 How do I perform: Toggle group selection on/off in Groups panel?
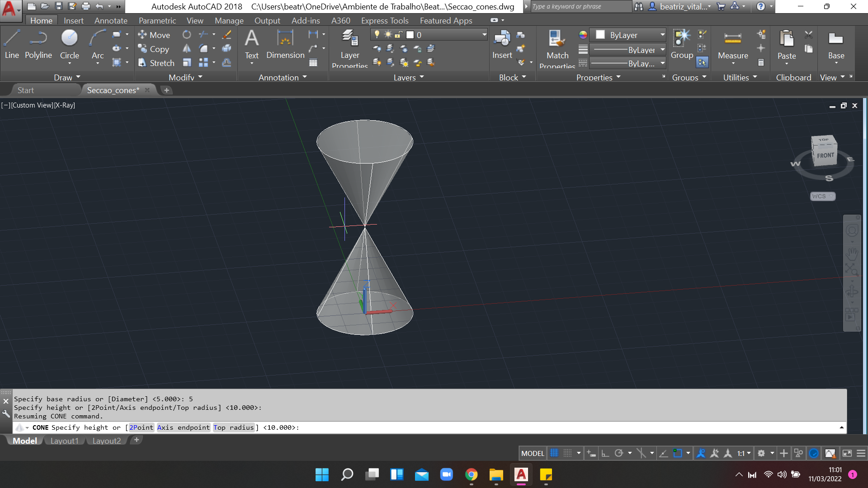pos(702,62)
